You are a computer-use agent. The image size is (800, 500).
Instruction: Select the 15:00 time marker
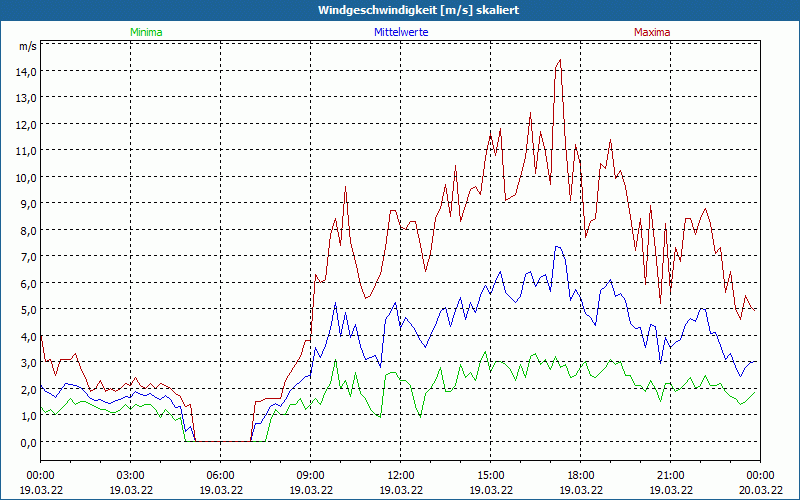tap(490, 475)
